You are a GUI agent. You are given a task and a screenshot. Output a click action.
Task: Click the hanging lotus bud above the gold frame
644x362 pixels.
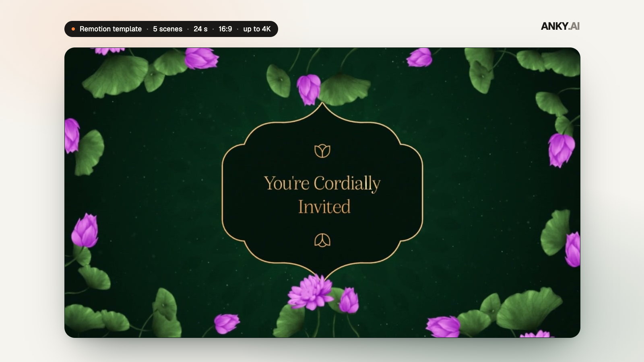(x=309, y=89)
